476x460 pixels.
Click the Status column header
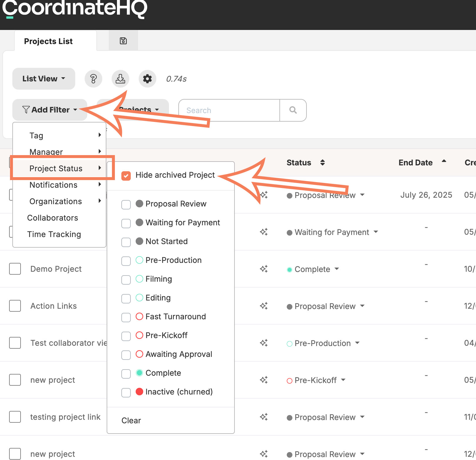click(x=299, y=162)
